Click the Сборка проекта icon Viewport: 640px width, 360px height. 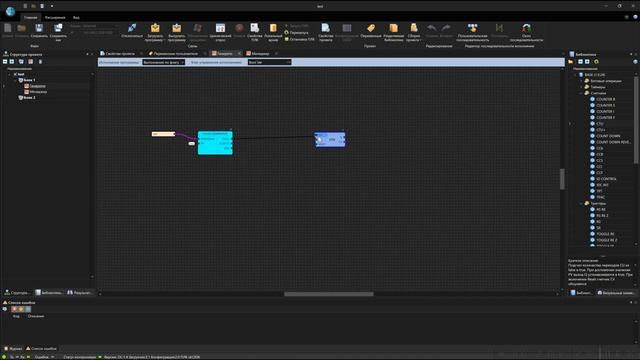tap(413, 28)
